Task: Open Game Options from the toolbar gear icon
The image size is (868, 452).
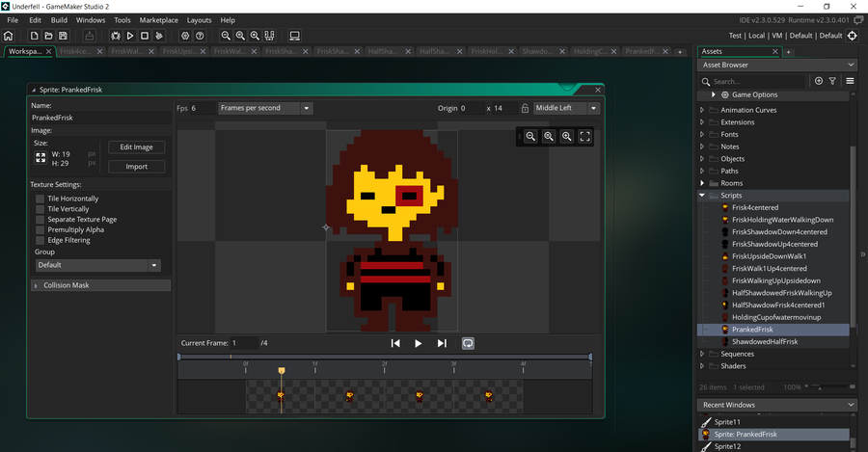Action: [185, 36]
